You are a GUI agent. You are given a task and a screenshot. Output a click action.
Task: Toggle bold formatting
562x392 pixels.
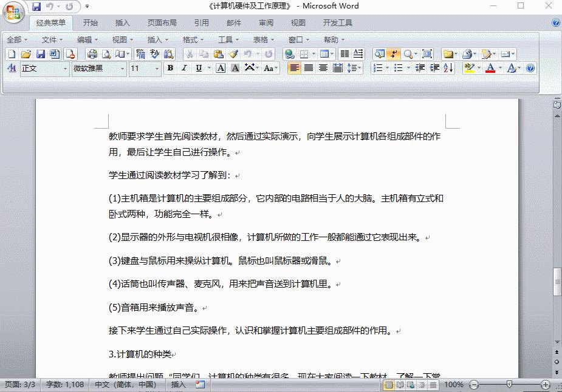(x=170, y=68)
